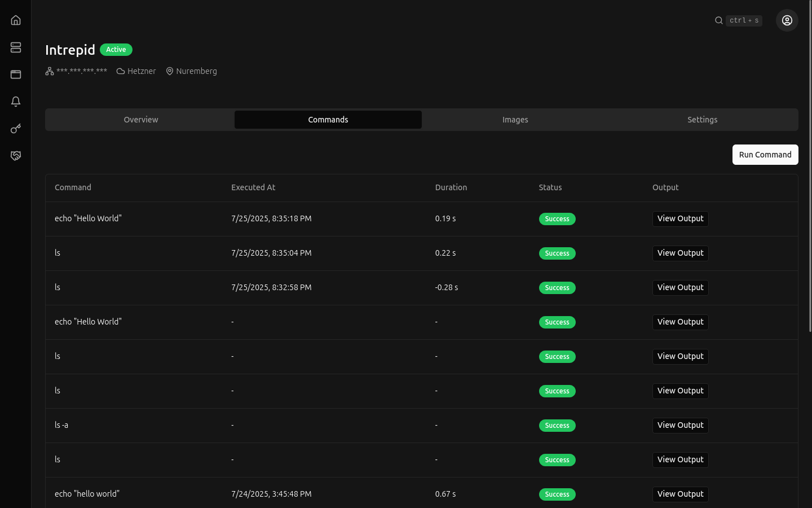View Output for the ls -a command
The image size is (812, 508).
(681, 426)
